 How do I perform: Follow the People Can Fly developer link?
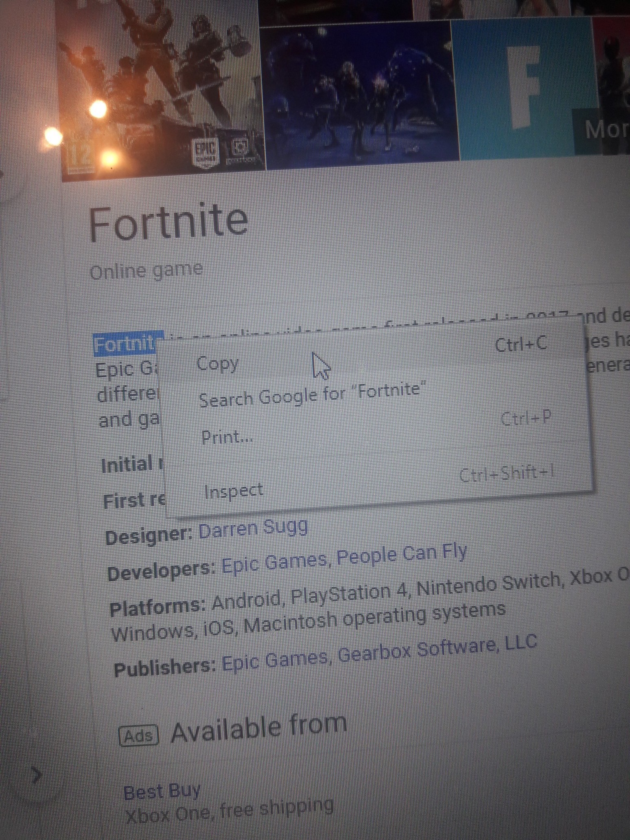(x=402, y=554)
